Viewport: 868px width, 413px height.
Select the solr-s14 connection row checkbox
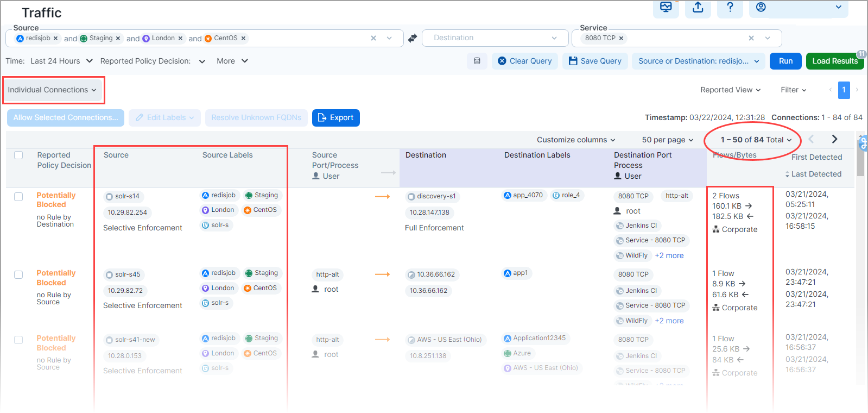[18, 197]
